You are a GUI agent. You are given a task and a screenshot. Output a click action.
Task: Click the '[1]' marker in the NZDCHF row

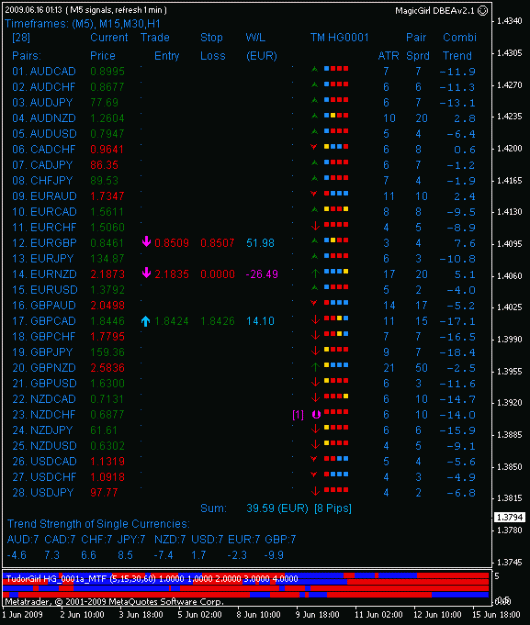pyautogui.click(x=298, y=415)
